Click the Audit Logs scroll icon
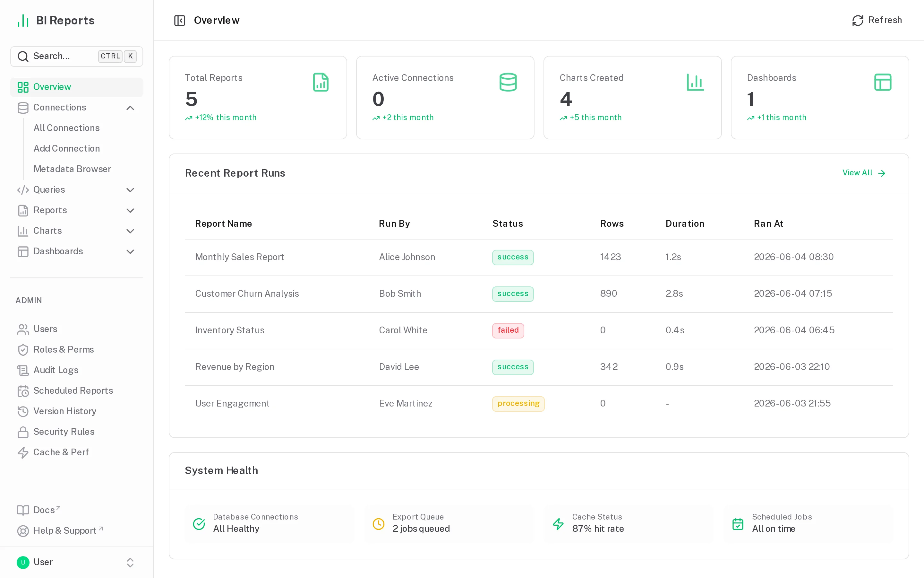 [x=23, y=371]
